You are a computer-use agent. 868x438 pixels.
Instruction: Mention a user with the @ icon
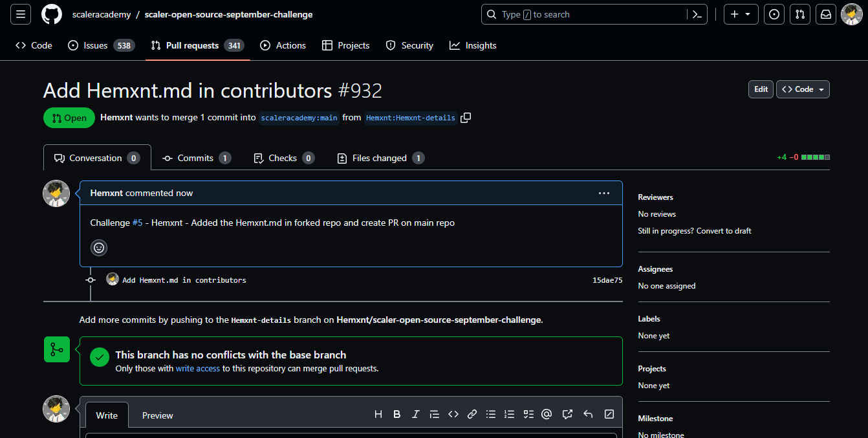[x=546, y=414]
